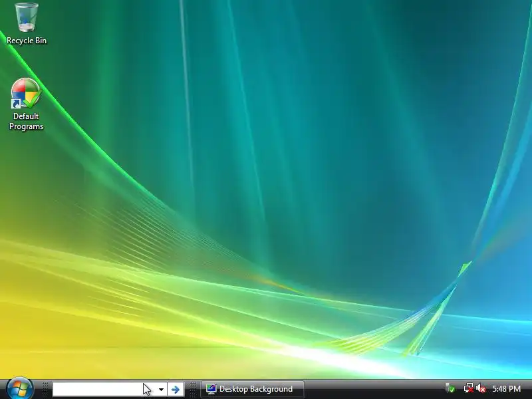Click the Safely Remove Hardware tray icon
532x399 pixels.
tap(450, 388)
